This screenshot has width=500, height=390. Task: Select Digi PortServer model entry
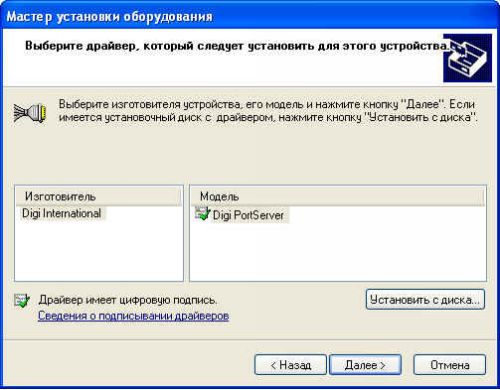[x=248, y=215]
